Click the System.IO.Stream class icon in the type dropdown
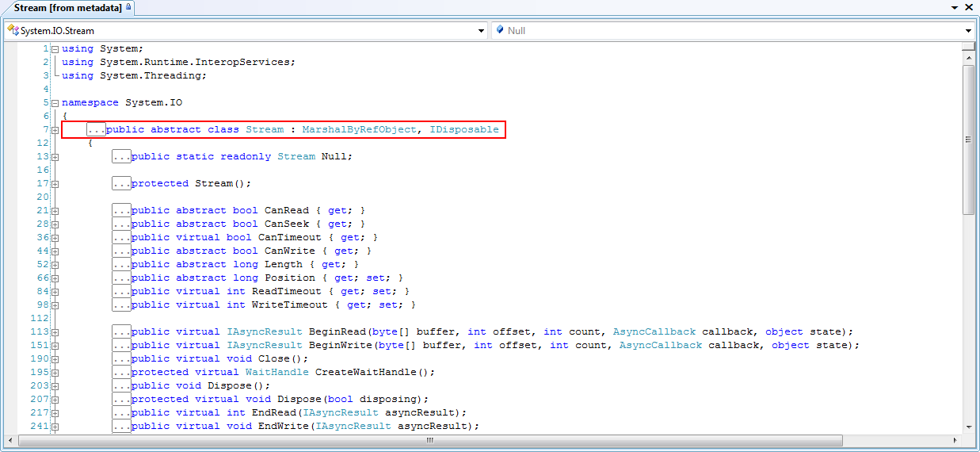This screenshot has width=980, height=452. [13, 31]
